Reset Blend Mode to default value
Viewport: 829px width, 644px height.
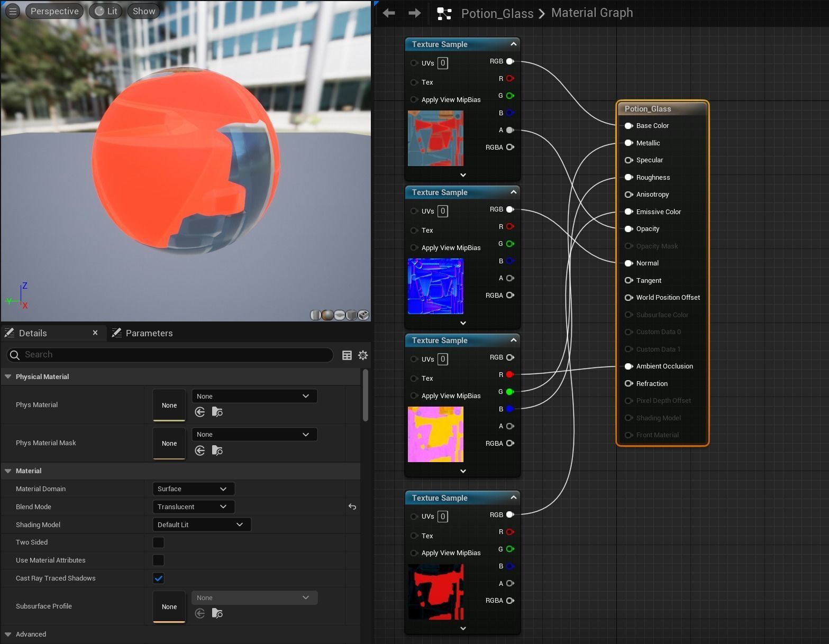click(x=352, y=507)
